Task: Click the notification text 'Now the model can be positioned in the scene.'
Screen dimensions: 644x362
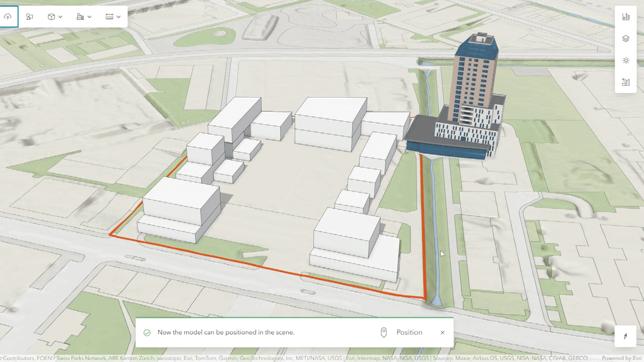Action: pyautogui.click(x=226, y=332)
